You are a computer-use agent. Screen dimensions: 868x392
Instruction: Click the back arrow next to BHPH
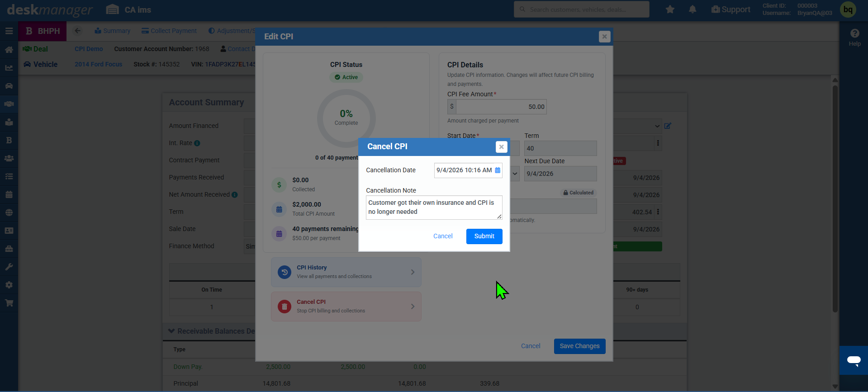(x=78, y=31)
